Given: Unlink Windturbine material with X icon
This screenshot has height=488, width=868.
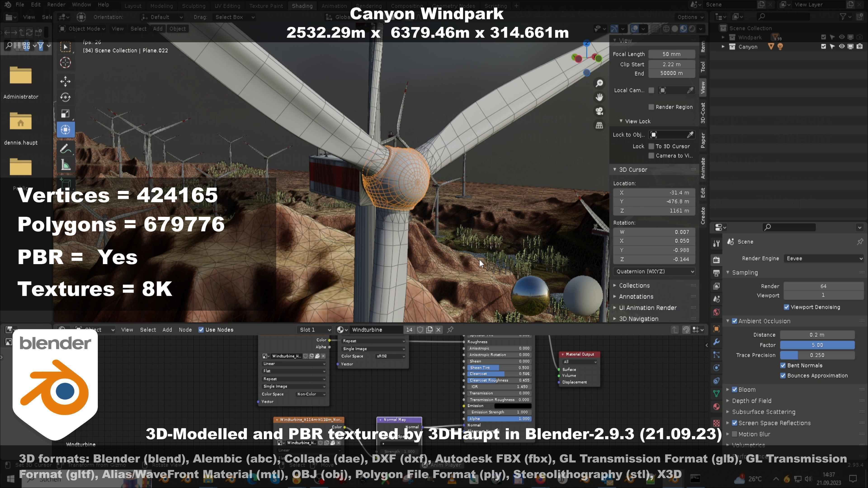Looking at the screenshot, I should point(438,330).
